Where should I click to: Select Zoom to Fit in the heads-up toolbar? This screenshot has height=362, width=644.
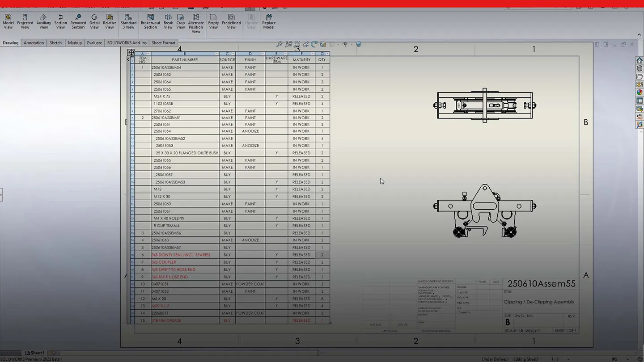point(280,44)
